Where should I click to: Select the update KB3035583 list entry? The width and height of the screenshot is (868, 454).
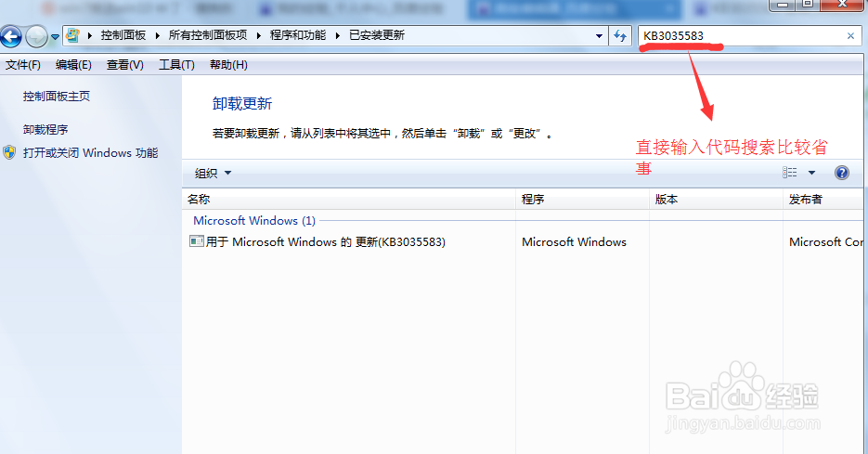(326, 242)
